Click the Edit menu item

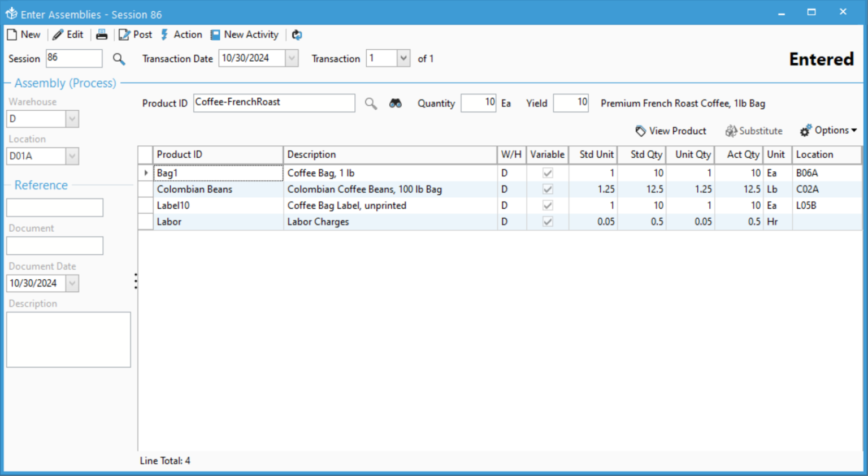(x=68, y=34)
